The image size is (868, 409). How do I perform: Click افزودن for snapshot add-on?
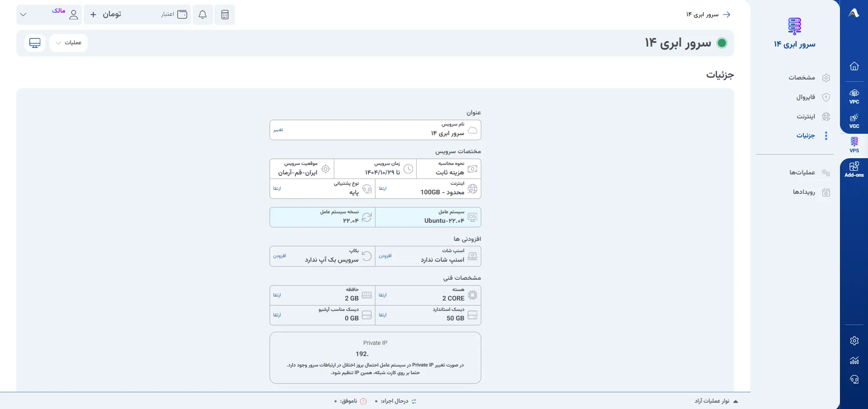(385, 256)
